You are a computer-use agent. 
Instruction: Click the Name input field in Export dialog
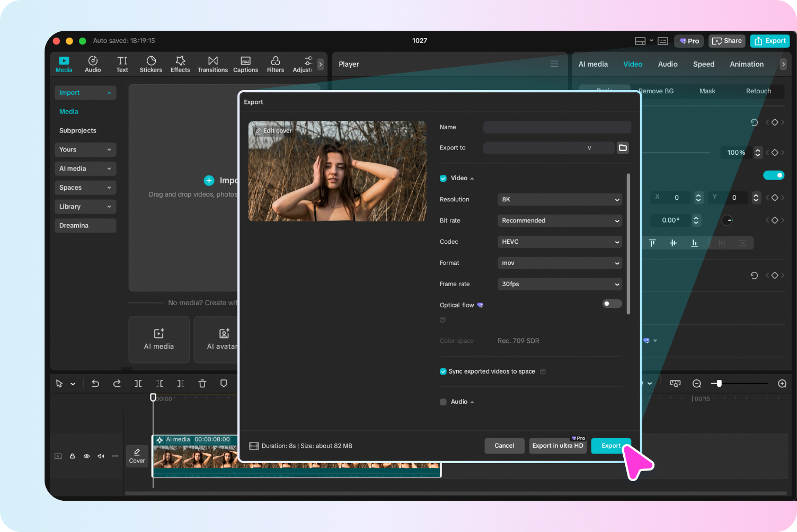[556, 127]
